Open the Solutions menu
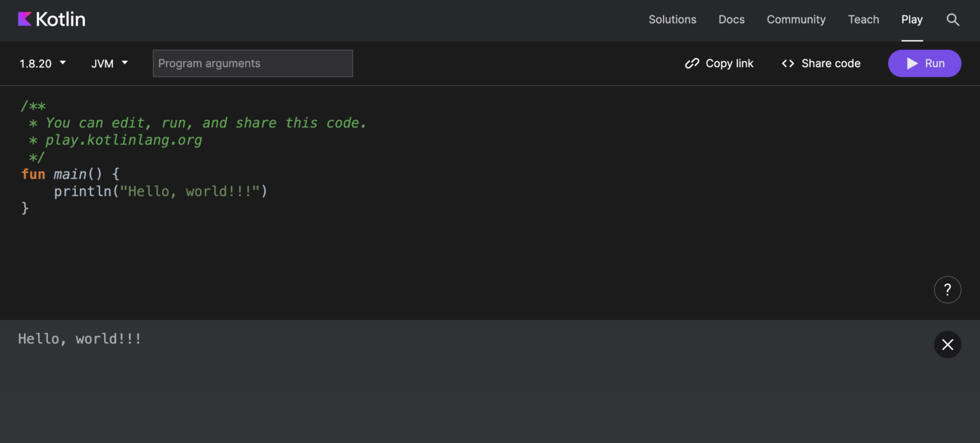The width and height of the screenshot is (980, 443). click(672, 20)
